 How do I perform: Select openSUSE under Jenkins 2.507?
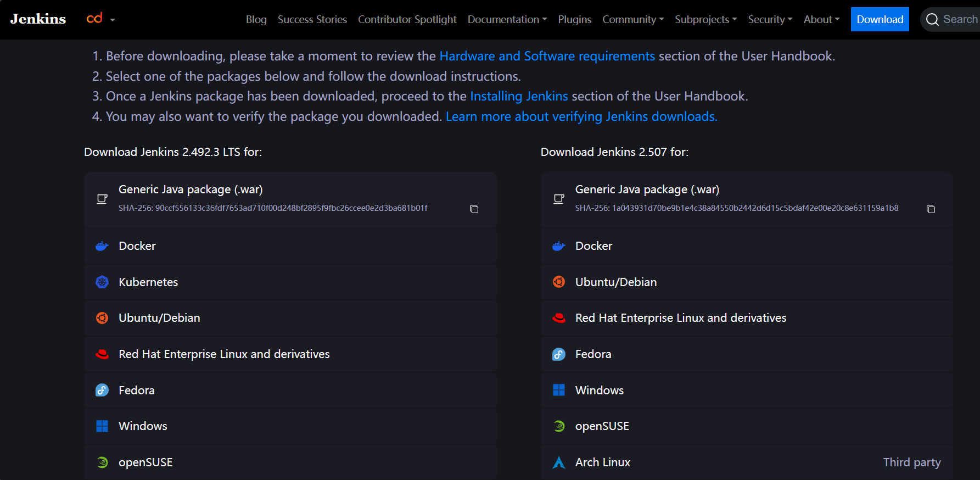point(747,426)
